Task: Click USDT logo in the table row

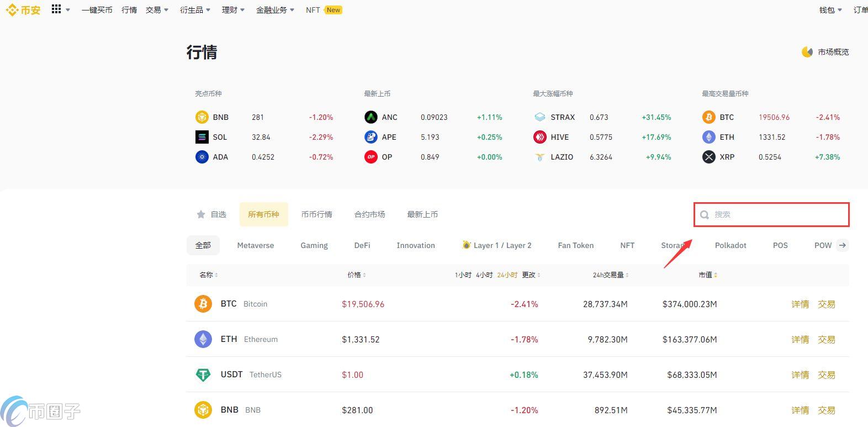Action: [203, 375]
